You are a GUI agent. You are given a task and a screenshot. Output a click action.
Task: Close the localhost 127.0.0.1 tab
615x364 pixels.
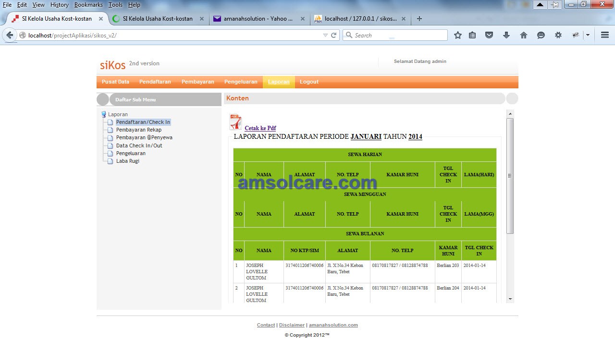(404, 19)
